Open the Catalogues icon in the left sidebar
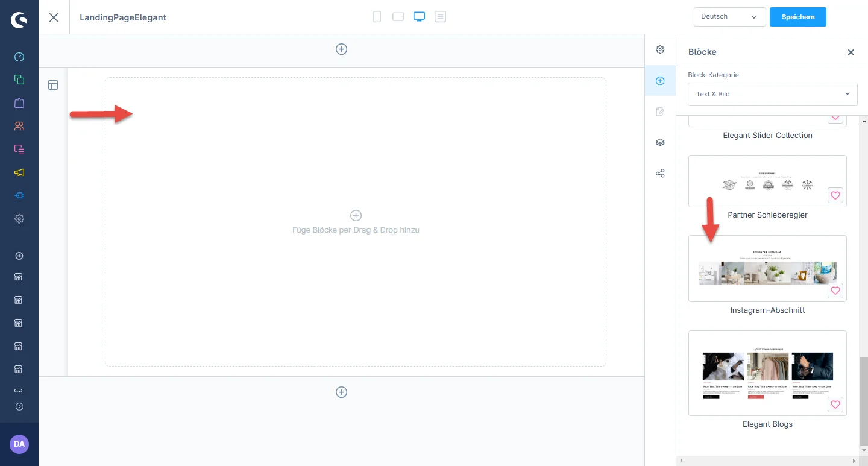The width and height of the screenshot is (868, 466). coord(19,80)
